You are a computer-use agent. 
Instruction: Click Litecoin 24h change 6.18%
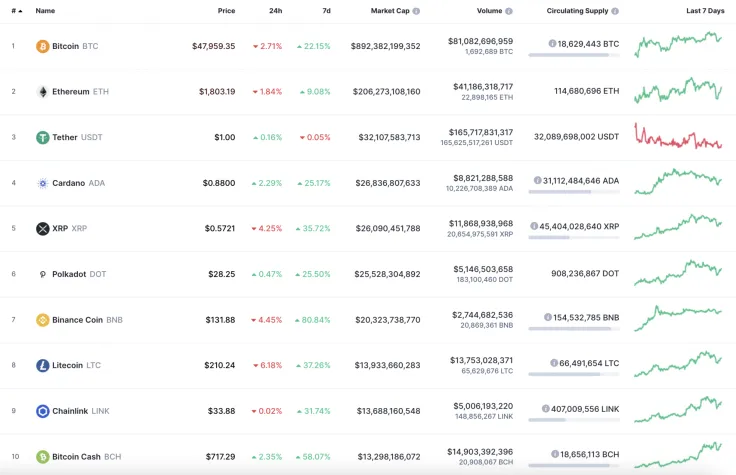[268, 365]
